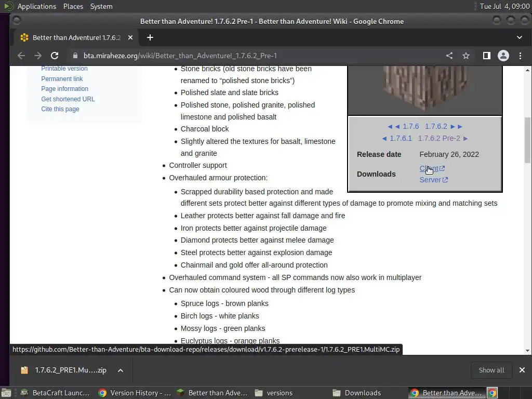Viewport: 532px width, 399px height.
Task: Go forward to the next page
Action: (x=37, y=56)
